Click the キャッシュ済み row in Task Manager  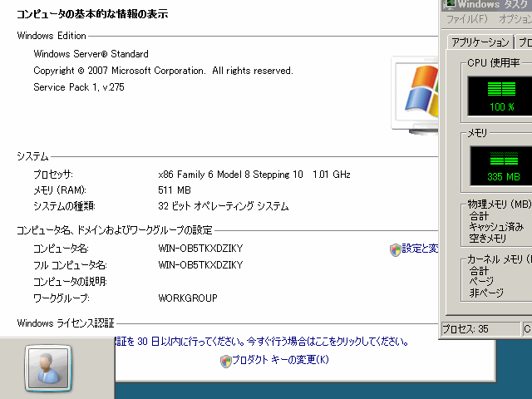point(496,227)
